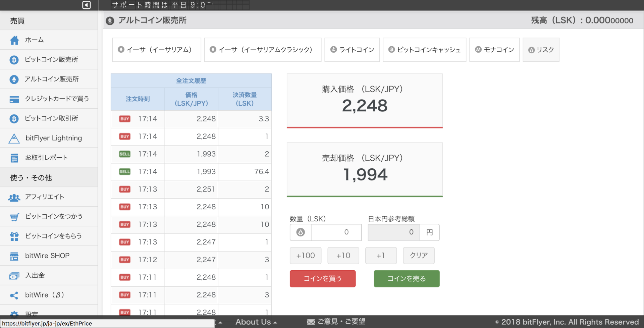Select the イーサ（イーサリアム）tab
Viewport: 644px width, 328px height.
pos(157,50)
